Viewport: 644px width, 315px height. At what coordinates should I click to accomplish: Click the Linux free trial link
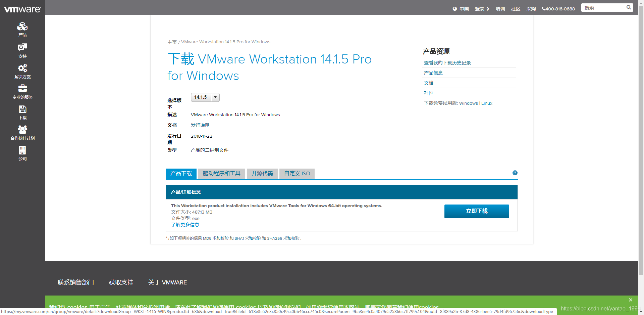coord(487,103)
